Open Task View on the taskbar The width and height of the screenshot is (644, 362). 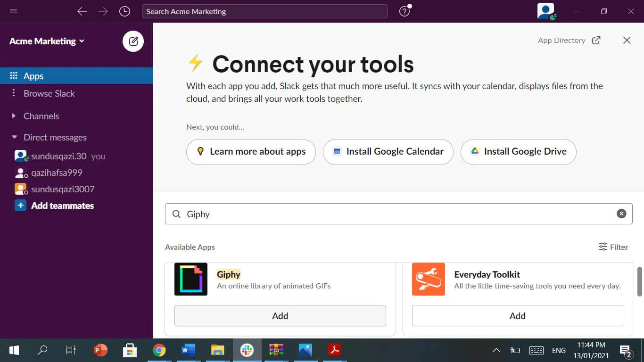click(x=71, y=350)
